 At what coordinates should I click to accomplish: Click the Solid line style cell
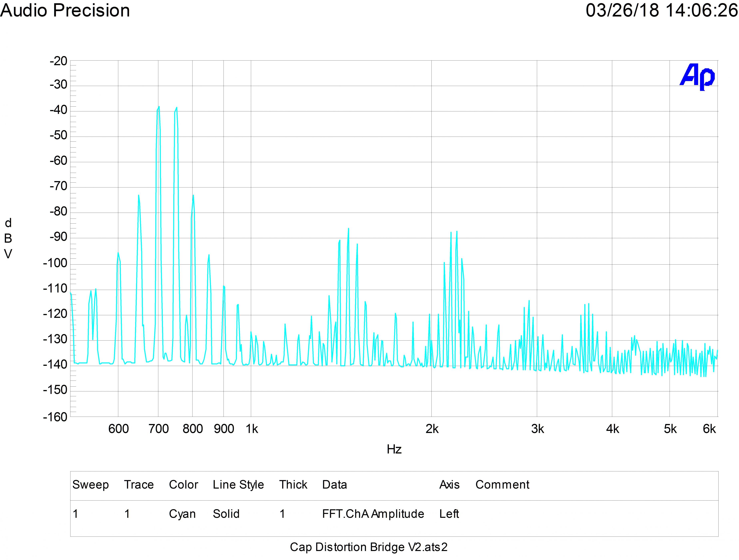pos(226,514)
